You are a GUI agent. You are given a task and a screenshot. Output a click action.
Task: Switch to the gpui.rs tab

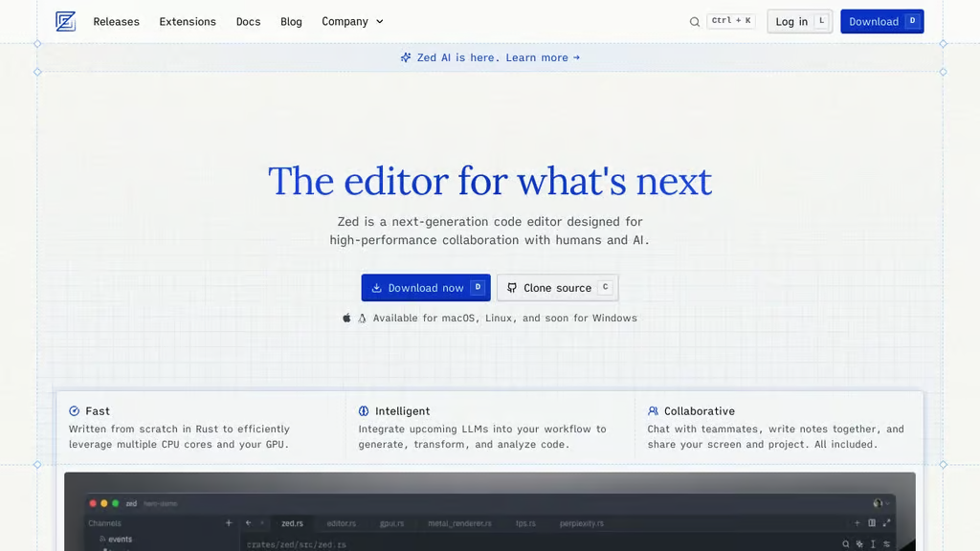[391, 523]
